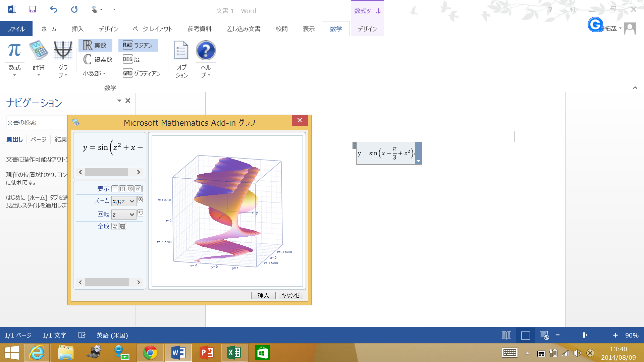Click equation panel horizontal scrollbar thumb
The height and width of the screenshot is (362, 644).
(x=106, y=172)
